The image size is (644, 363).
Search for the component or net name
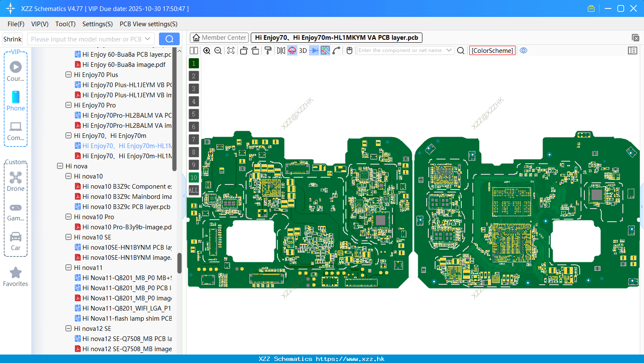(461, 51)
